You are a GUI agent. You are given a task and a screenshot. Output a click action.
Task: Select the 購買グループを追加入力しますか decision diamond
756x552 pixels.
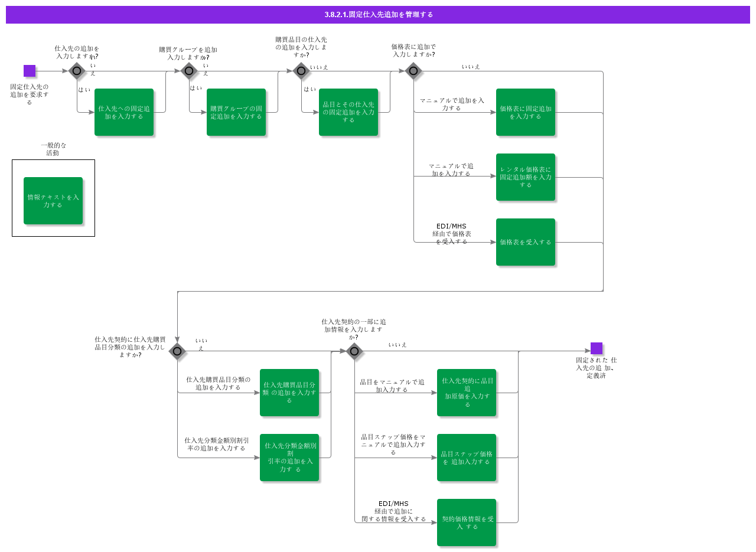pos(190,71)
